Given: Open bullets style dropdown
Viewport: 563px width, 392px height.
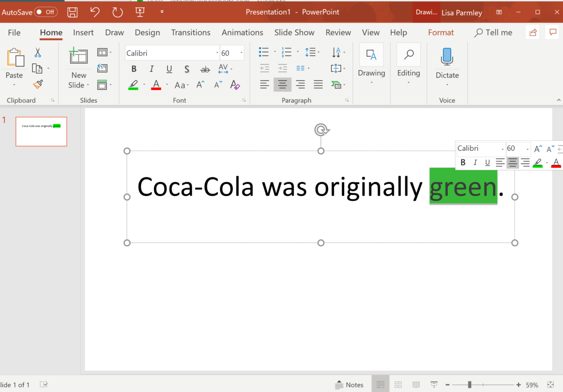Looking at the screenshot, I should (x=275, y=52).
